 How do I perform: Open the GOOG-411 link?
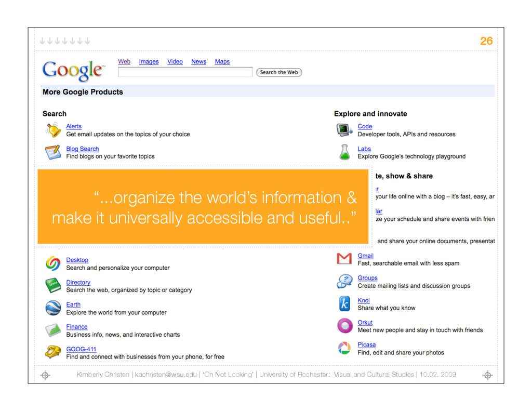81,349
